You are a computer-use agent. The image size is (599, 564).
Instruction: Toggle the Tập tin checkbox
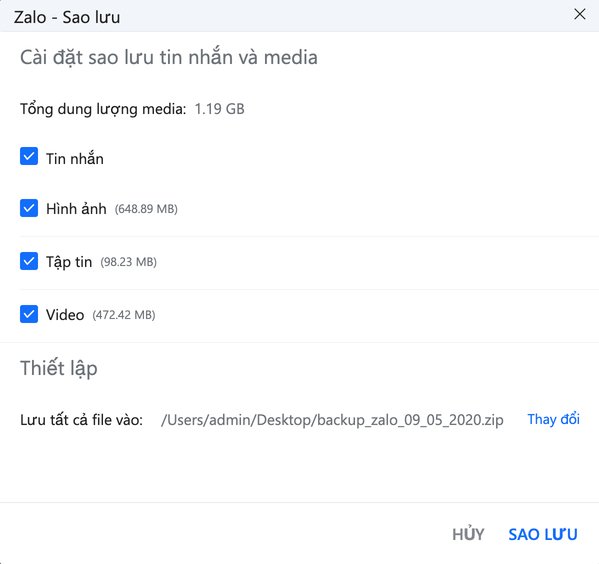tap(29, 261)
